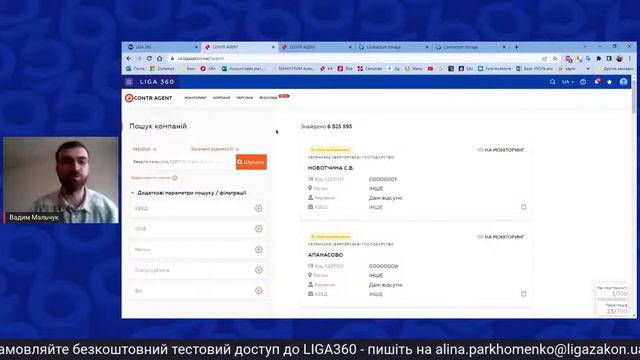Image resolution: width=640 pixels, height=360 pixels.
Task: Open the JIRA bookmark
Action: [208, 69]
